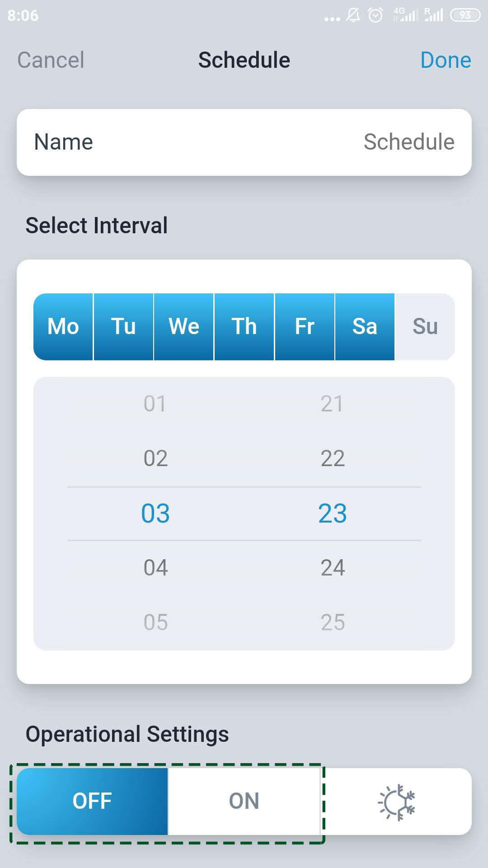The height and width of the screenshot is (868, 488).
Task: Tap the muted bell status icon
Action: tap(353, 15)
